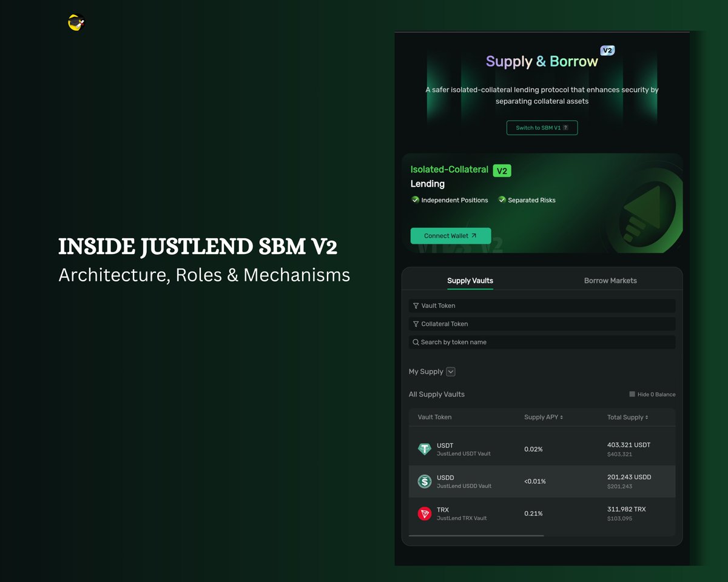The width and height of the screenshot is (728, 582).
Task: Click the USDT token icon
Action: tap(425, 449)
